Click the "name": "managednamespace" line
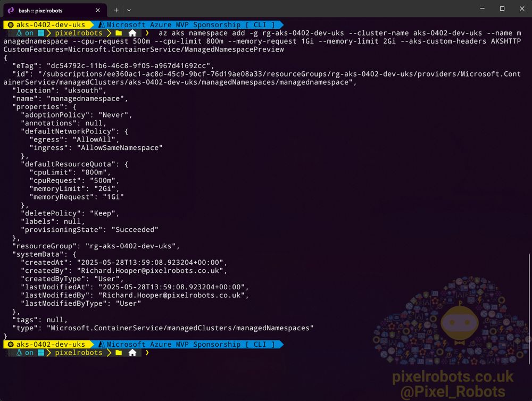Viewport: 532px width, 401px height. pos(70,99)
